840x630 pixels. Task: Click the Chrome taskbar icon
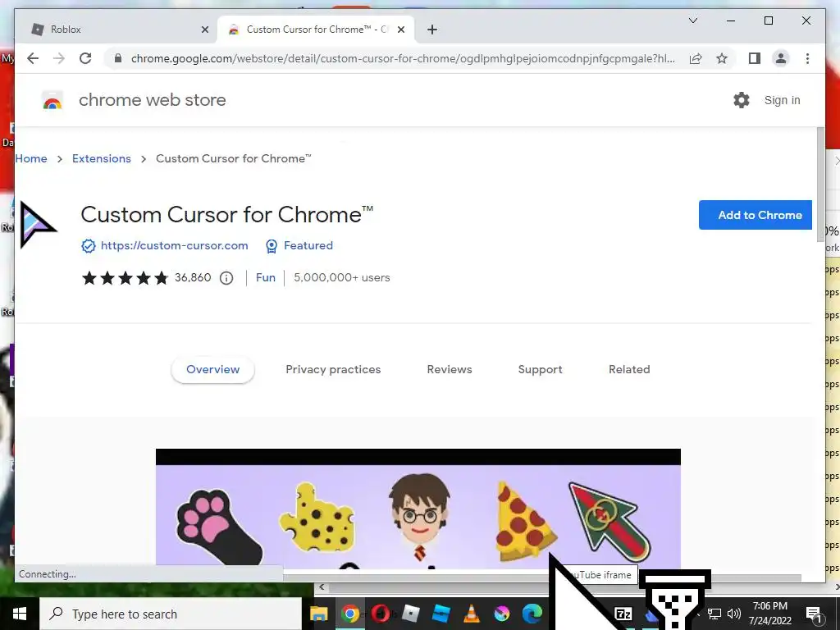click(x=349, y=614)
